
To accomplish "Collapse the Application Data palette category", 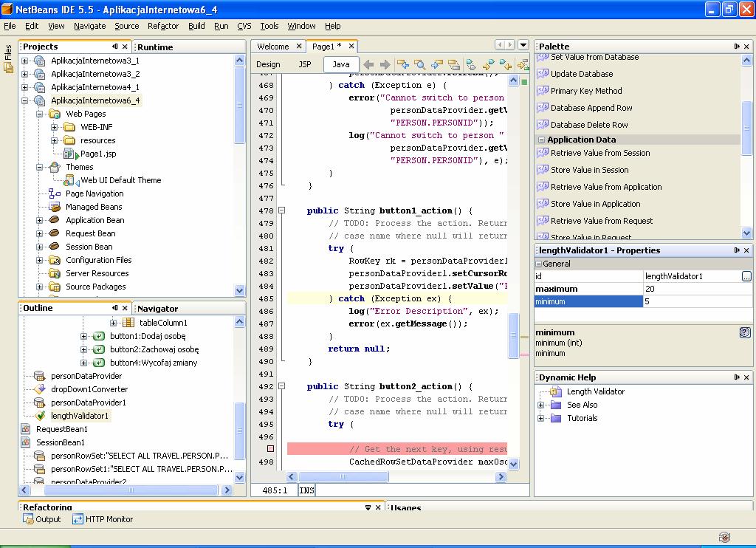I will (541, 140).
